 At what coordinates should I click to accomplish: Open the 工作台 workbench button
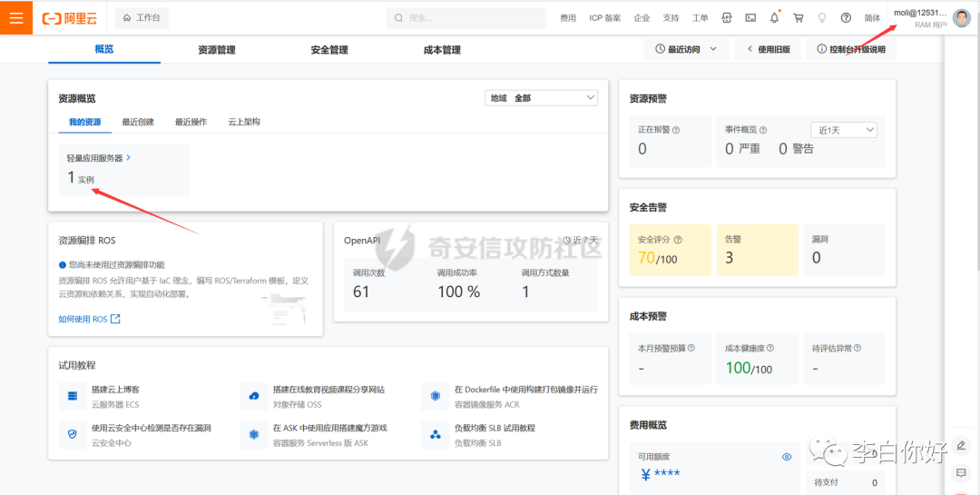pos(142,18)
